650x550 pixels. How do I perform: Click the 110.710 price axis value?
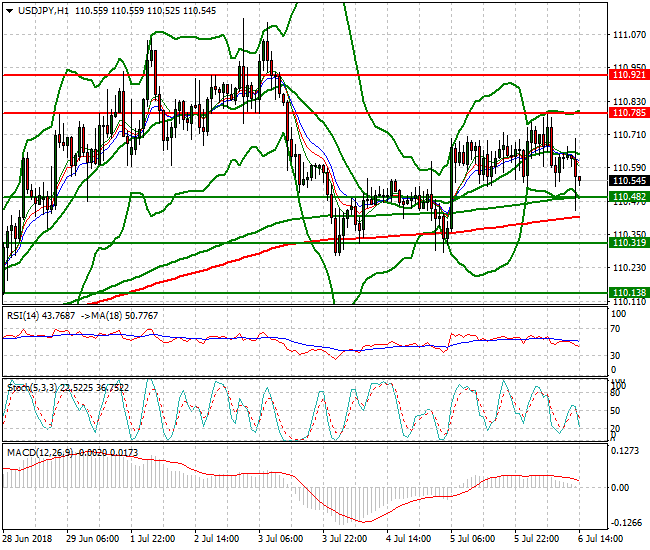coord(629,135)
